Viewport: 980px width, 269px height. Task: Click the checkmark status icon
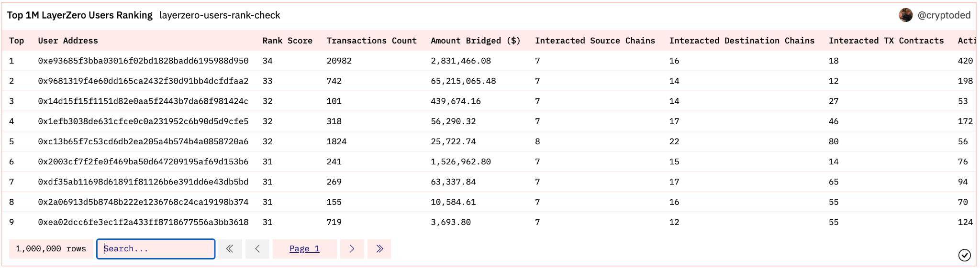point(965,255)
